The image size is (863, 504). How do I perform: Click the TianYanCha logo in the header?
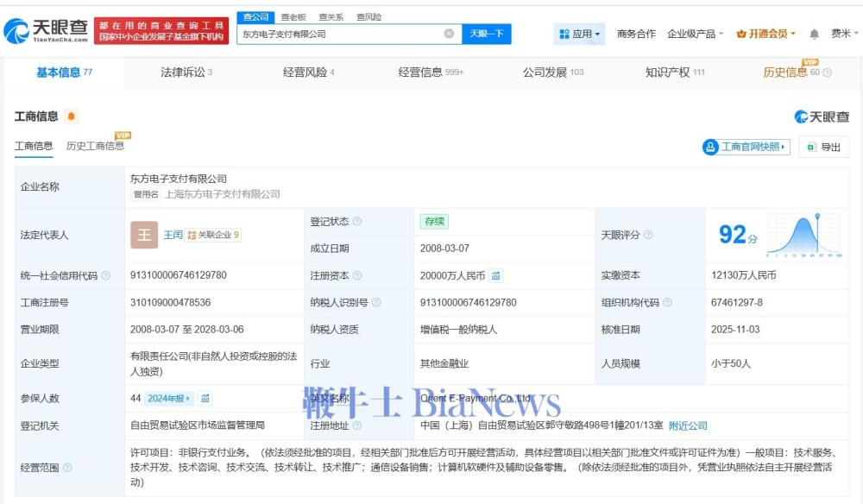tap(47, 31)
